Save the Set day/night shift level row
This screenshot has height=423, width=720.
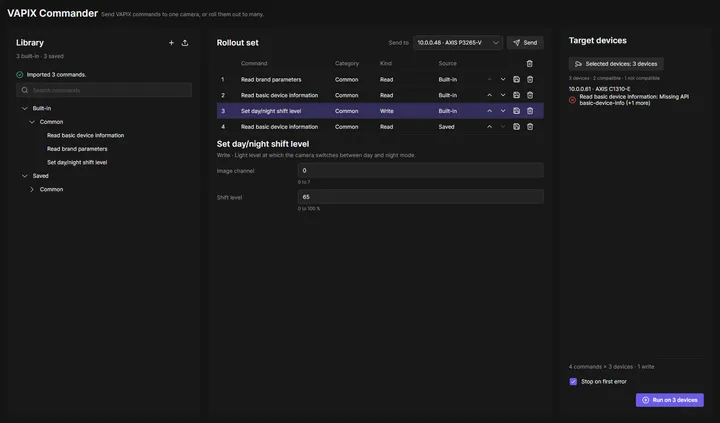point(516,111)
